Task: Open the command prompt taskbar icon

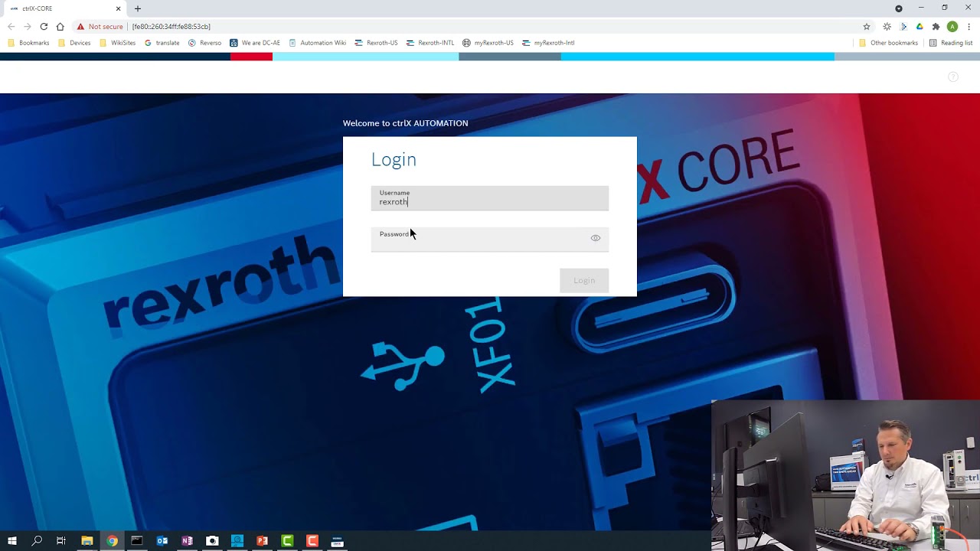Action: (x=137, y=541)
